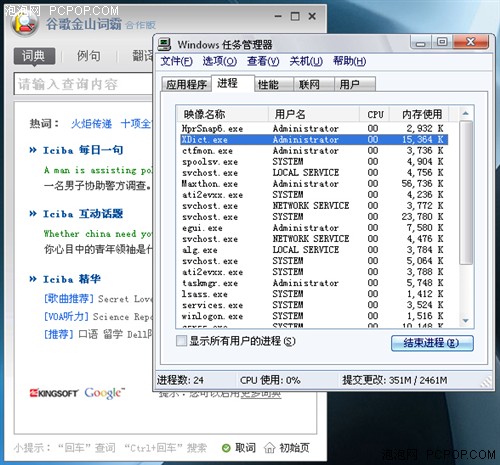Switch to the 性能 tab
The height and width of the screenshot is (465, 500).
click(268, 85)
